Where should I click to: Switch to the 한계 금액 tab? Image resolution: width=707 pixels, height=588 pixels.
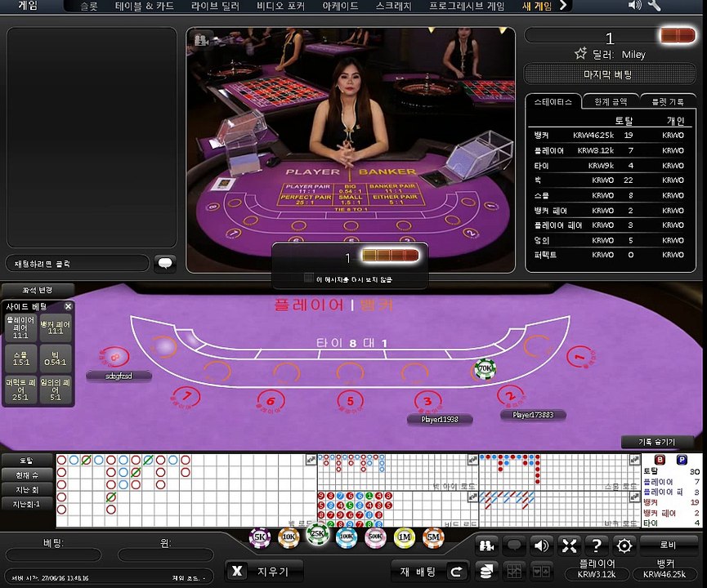coord(611,102)
